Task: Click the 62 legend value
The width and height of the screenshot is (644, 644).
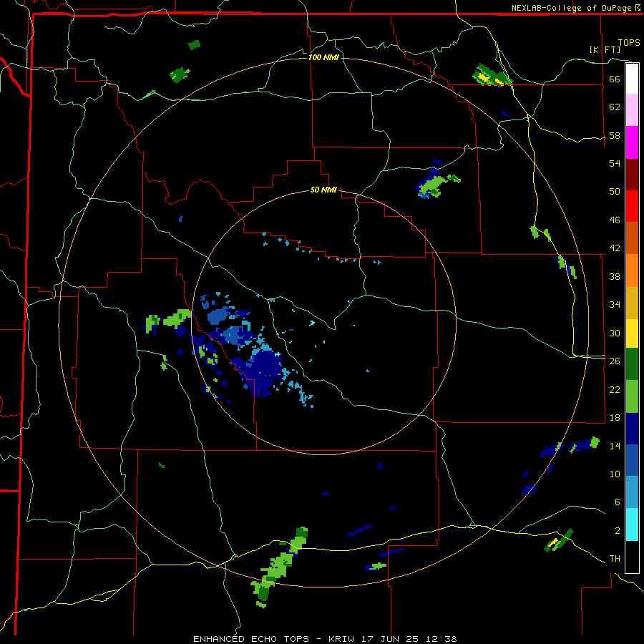Action: (615, 107)
